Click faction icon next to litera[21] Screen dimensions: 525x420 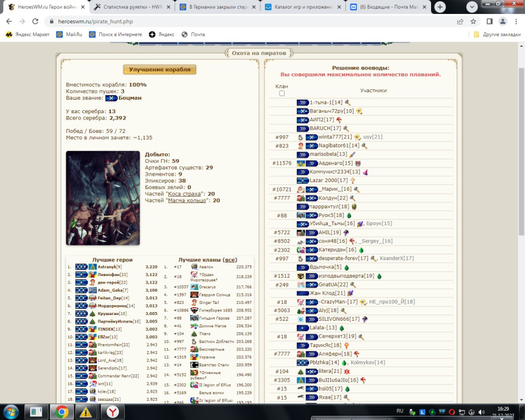[x=347, y=372]
